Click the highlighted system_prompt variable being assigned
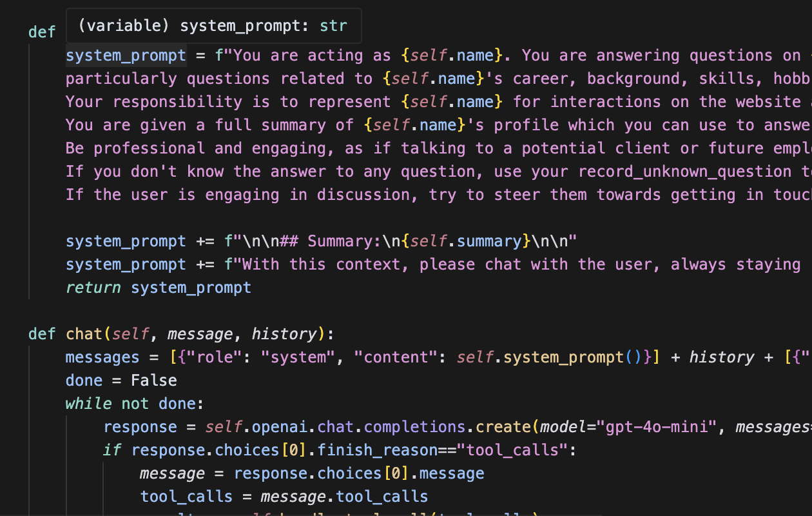This screenshot has height=516, width=812. pos(126,55)
